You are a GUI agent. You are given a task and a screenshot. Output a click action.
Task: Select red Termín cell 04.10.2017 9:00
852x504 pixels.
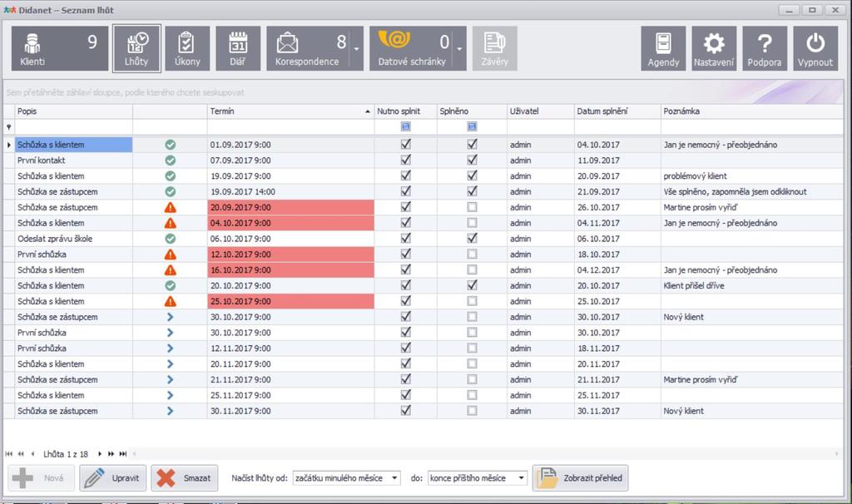[x=290, y=223]
